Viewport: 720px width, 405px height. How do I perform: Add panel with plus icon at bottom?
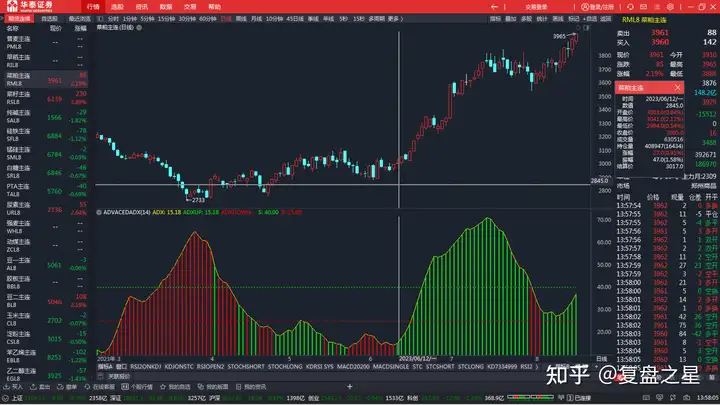click(x=349, y=387)
